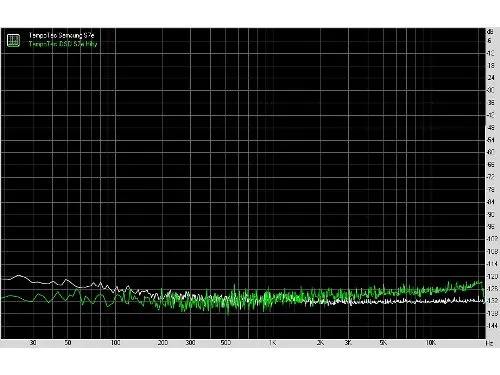Click the 5K frequency axis label

pyautogui.click(x=383, y=343)
